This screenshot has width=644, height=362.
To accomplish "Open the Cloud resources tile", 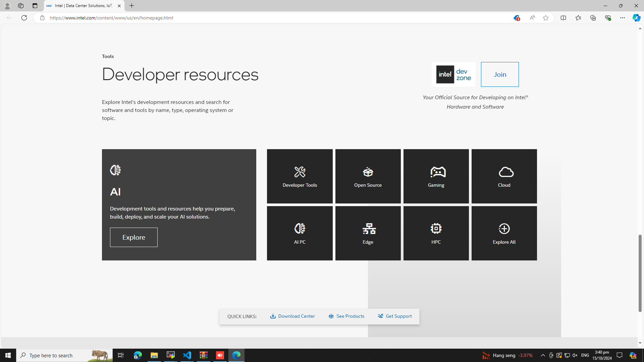I will [x=504, y=176].
